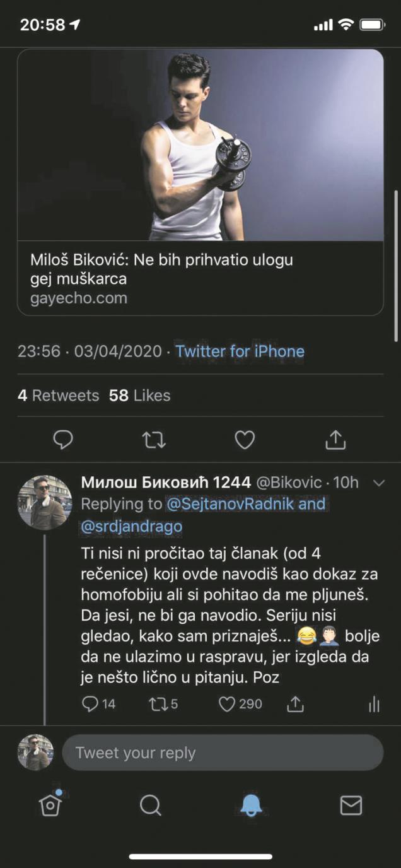Like the main tweet

244,440
